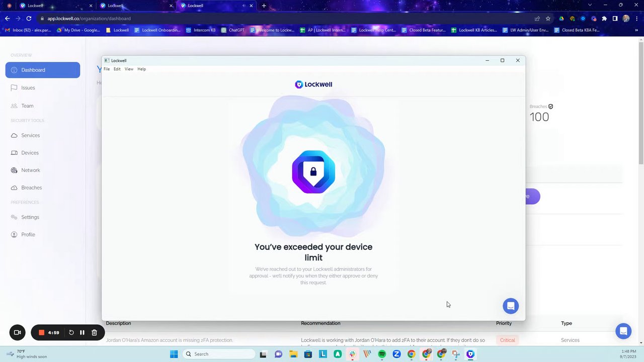Open Lockwell app from the taskbar
644x362 pixels.
point(470,354)
